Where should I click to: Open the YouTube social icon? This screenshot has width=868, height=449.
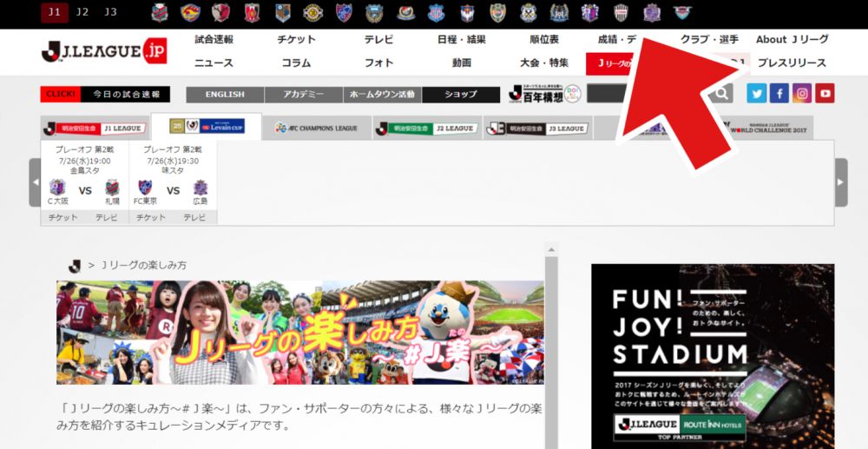pos(825,94)
